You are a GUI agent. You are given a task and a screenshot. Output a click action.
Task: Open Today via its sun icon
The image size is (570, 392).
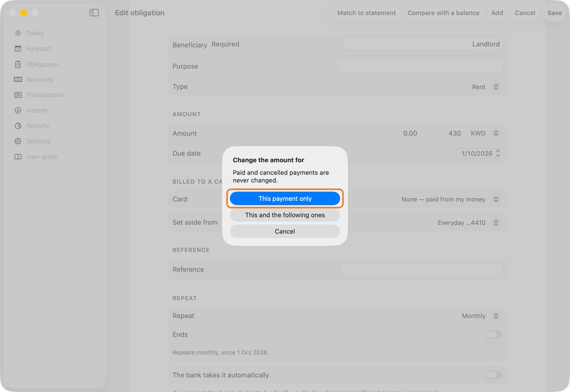click(x=18, y=33)
